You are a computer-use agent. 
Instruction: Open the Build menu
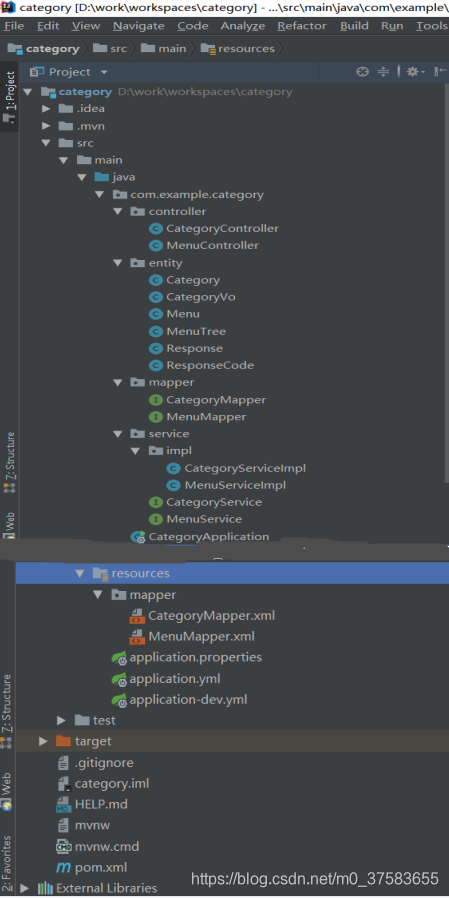tap(354, 26)
